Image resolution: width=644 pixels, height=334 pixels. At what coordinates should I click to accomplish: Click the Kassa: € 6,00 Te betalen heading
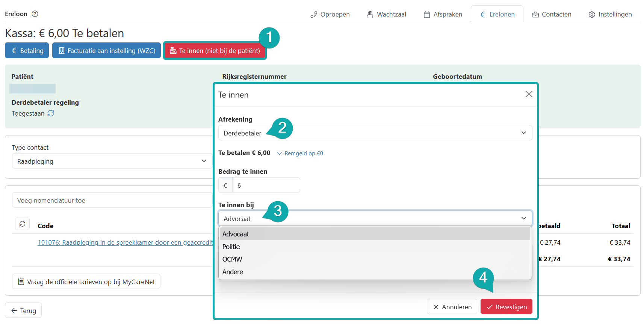click(65, 33)
